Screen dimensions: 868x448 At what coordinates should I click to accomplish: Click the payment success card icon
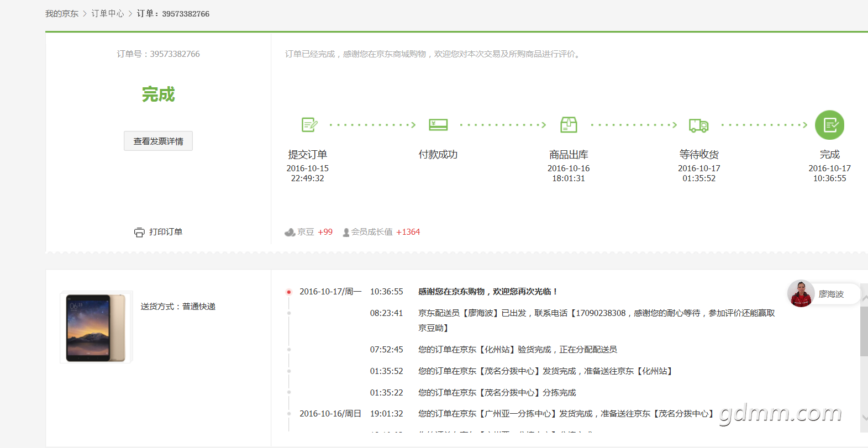pyautogui.click(x=438, y=125)
